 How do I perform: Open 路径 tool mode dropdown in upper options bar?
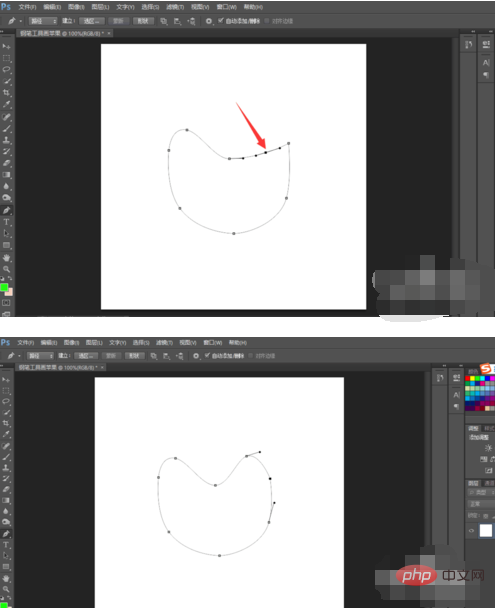click(43, 21)
